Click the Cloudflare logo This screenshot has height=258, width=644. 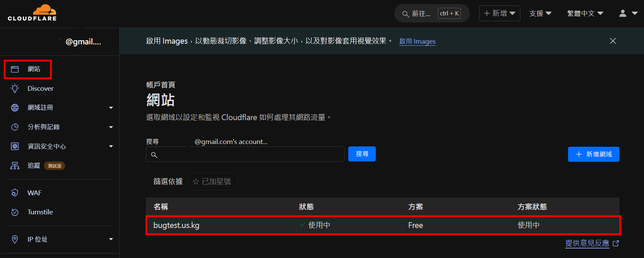click(x=32, y=13)
